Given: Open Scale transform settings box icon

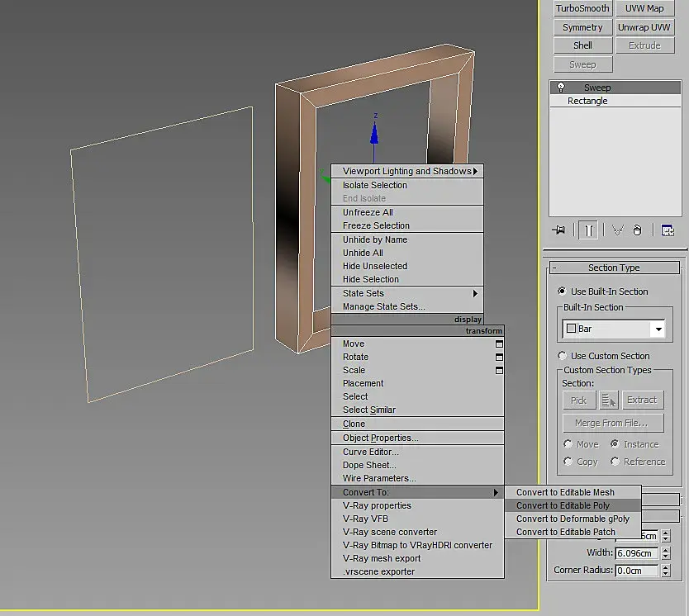Looking at the screenshot, I should click(499, 370).
